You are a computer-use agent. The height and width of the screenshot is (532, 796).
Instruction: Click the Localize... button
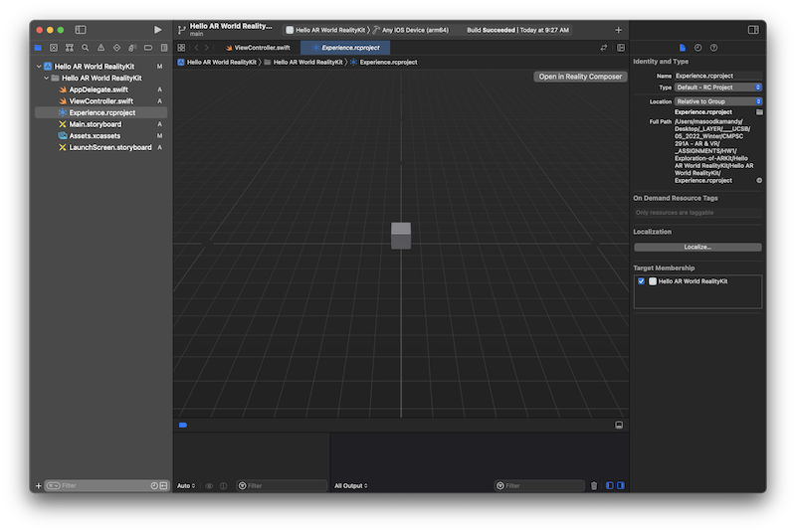[696, 247]
